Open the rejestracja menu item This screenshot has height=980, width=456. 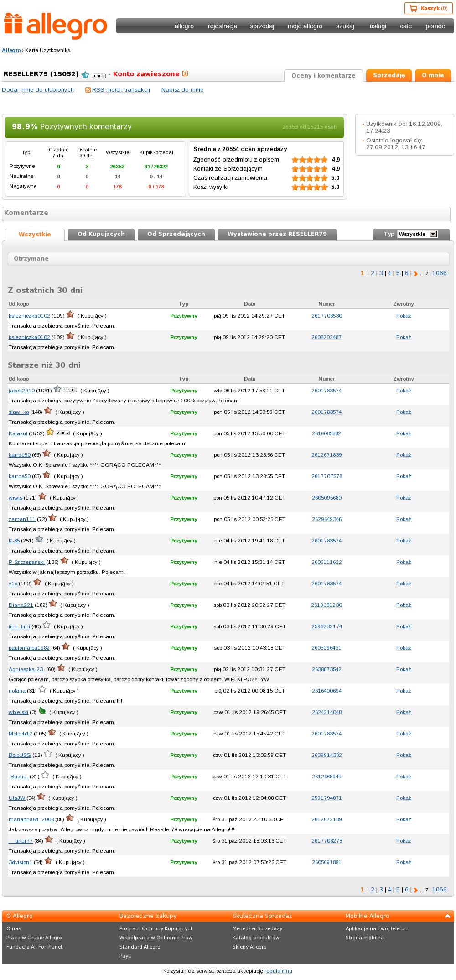pyautogui.click(x=223, y=26)
